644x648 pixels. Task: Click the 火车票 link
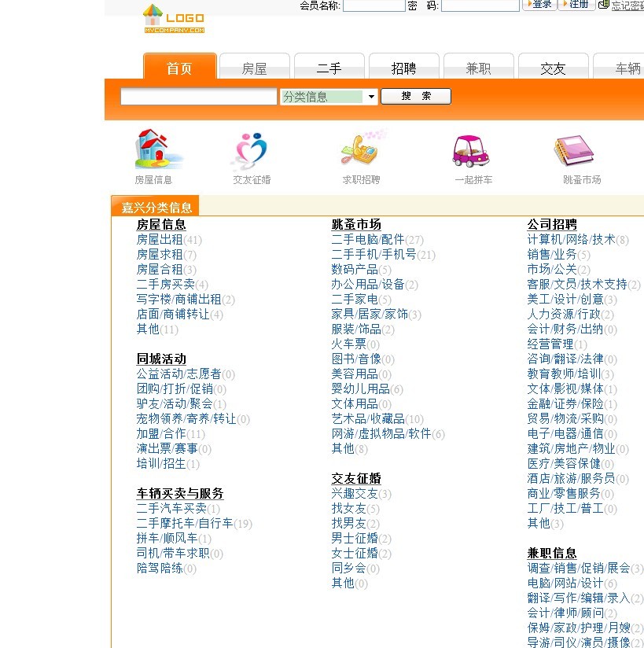point(349,344)
